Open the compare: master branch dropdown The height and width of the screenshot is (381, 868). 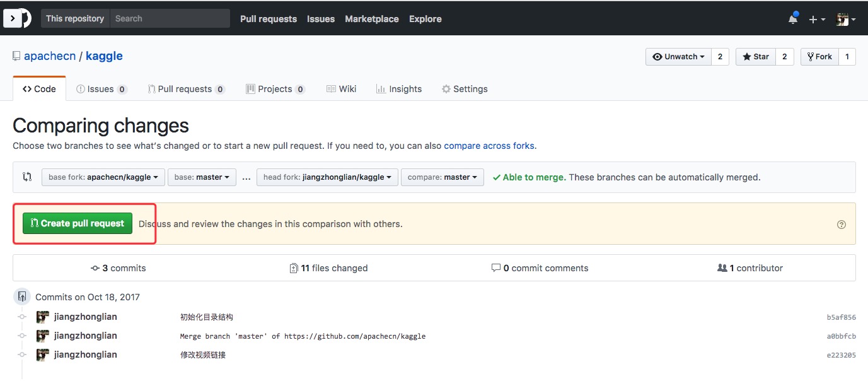pos(442,177)
